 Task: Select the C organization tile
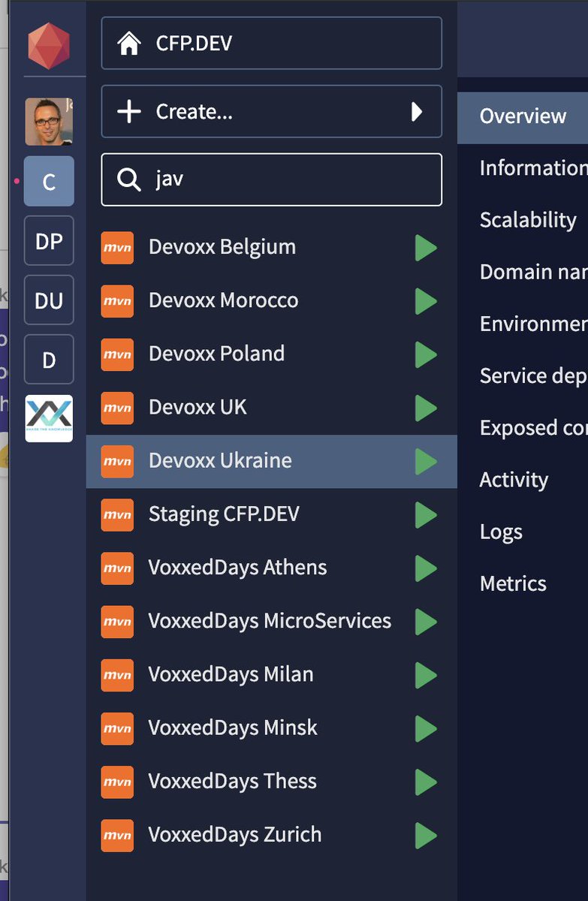(49, 181)
